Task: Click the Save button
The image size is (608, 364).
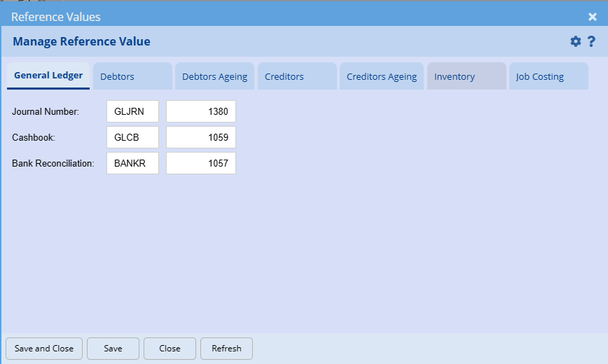Action: [113, 349]
